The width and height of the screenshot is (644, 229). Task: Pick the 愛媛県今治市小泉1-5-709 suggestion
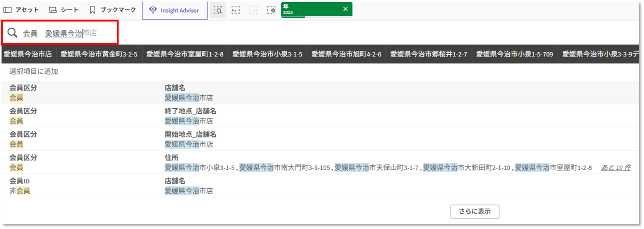(514, 54)
